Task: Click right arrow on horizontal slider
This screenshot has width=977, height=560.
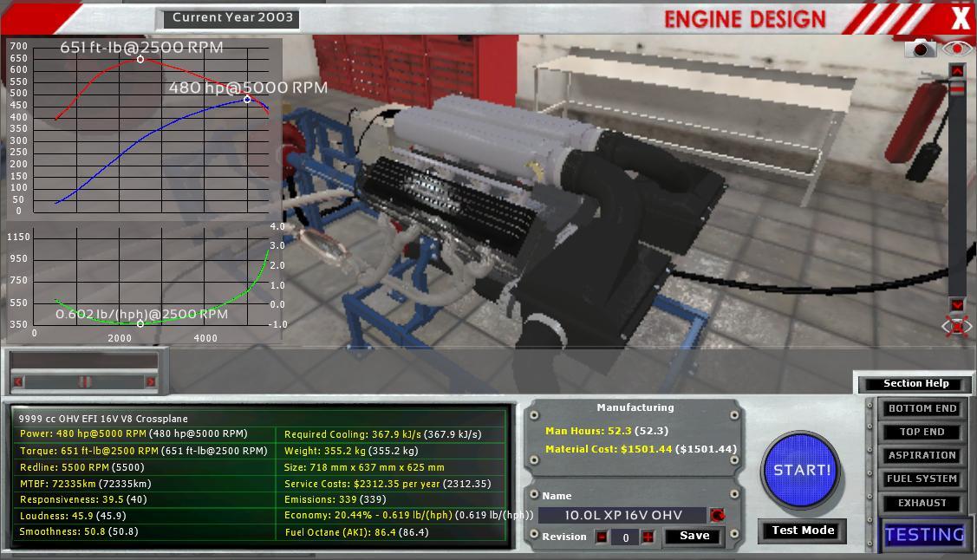Action: [x=150, y=381]
